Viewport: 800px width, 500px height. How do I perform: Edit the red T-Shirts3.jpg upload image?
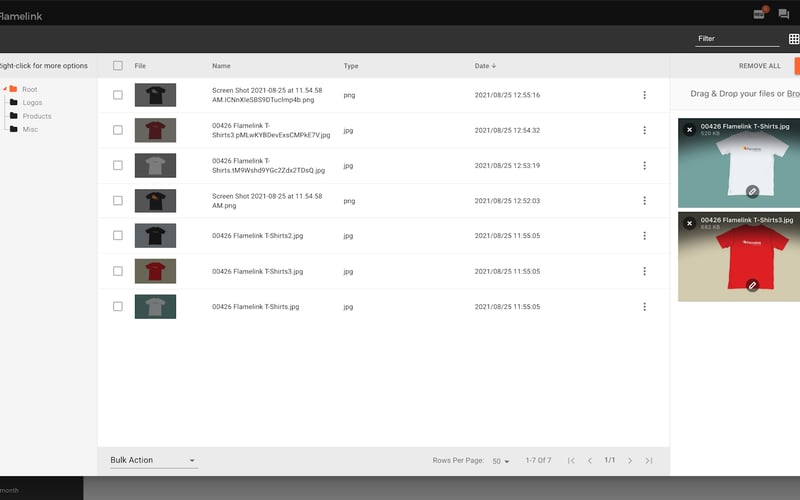coord(752,285)
